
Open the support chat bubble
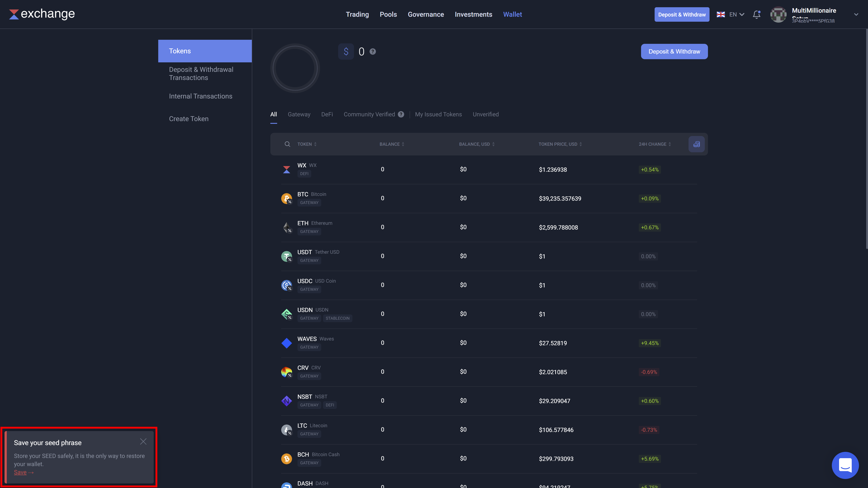tap(845, 465)
